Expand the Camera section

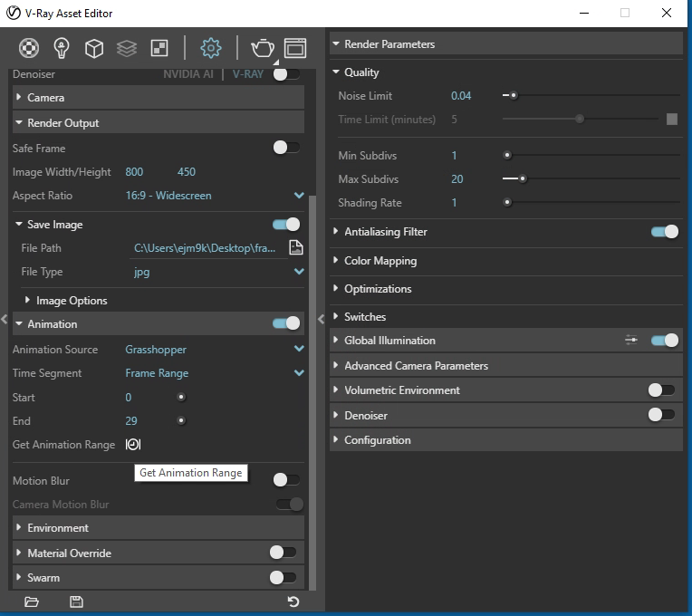point(159,98)
